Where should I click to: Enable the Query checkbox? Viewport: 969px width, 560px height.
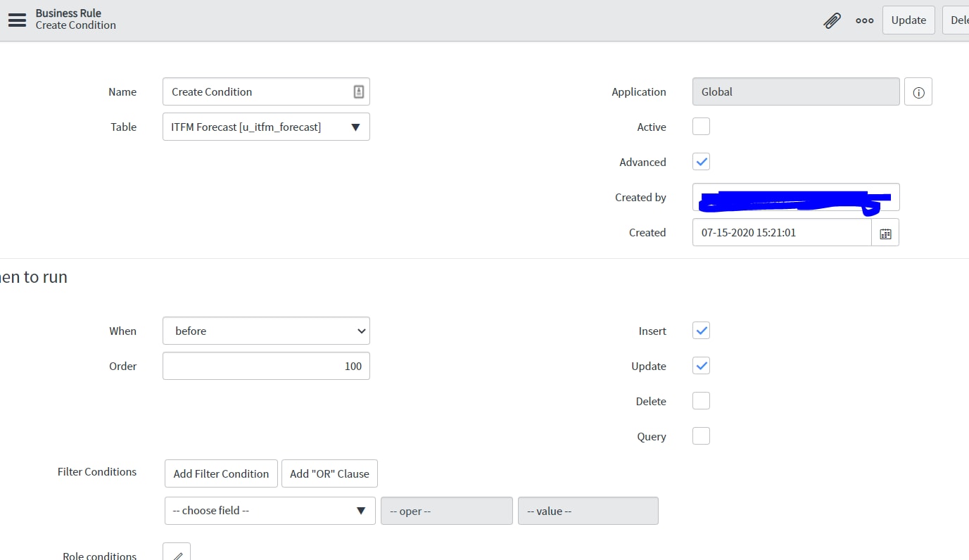point(701,436)
